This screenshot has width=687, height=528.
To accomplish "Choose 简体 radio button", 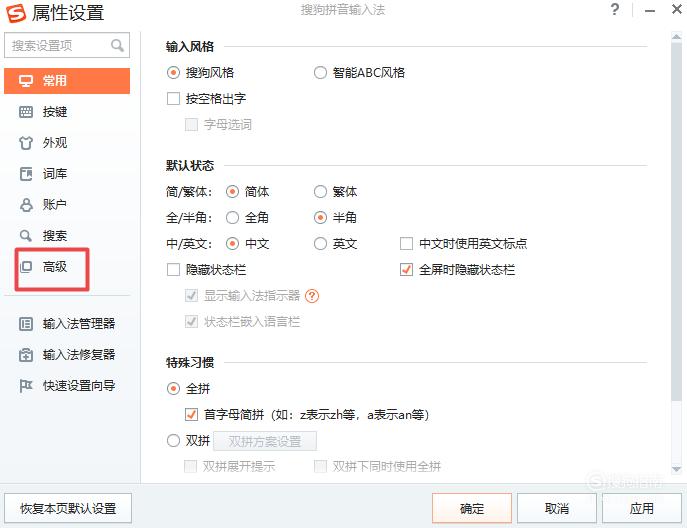I will click(x=232, y=191).
